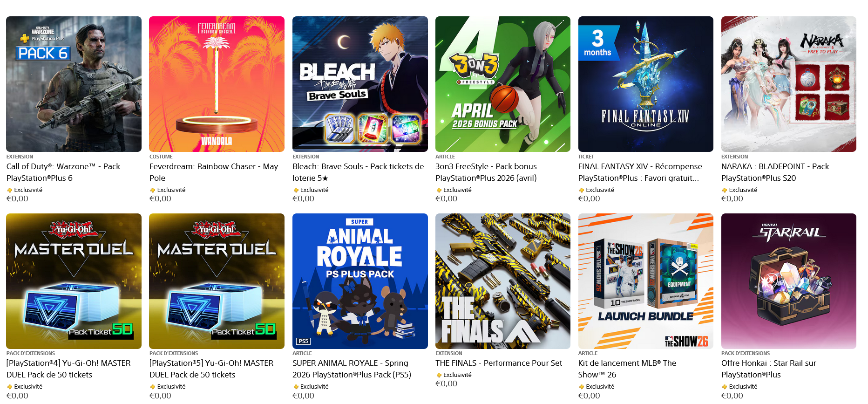The height and width of the screenshot is (404, 868).
Task: Click the PS Plus icon under Warzone pack
Action: [x=9, y=190]
